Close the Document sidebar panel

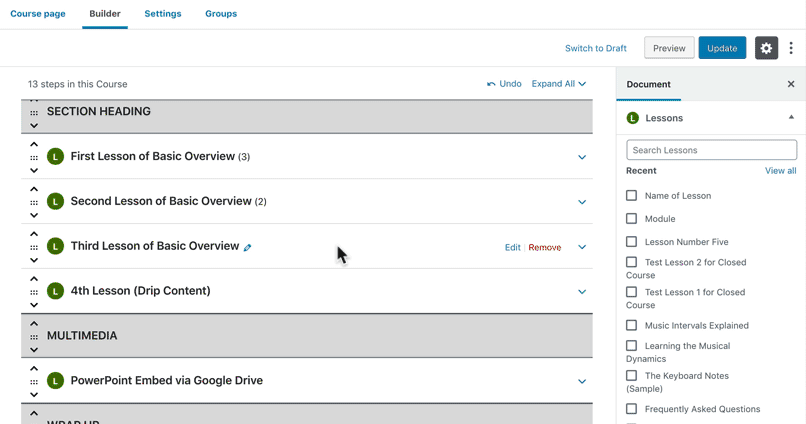pyautogui.click(x=791, y=84)
